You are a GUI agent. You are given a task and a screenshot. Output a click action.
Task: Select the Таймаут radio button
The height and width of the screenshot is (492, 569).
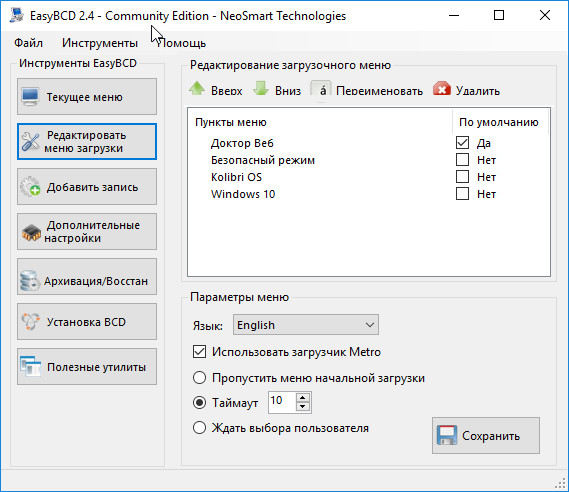click(x=199, y=402)
